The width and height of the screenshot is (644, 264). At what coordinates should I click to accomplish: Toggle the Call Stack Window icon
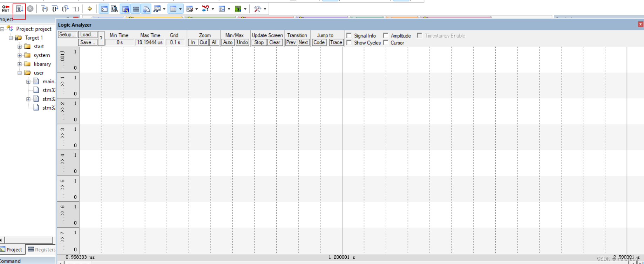point(147,9)
